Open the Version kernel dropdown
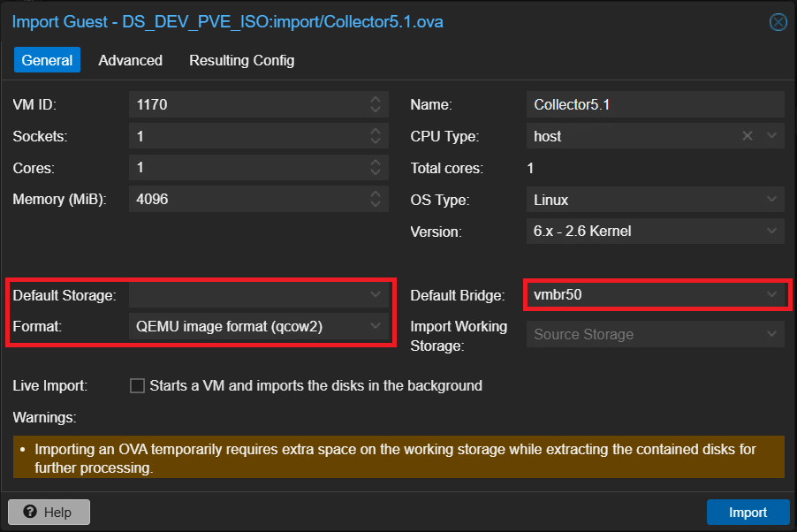The image size is (797, 532). (x=771, y=232)
